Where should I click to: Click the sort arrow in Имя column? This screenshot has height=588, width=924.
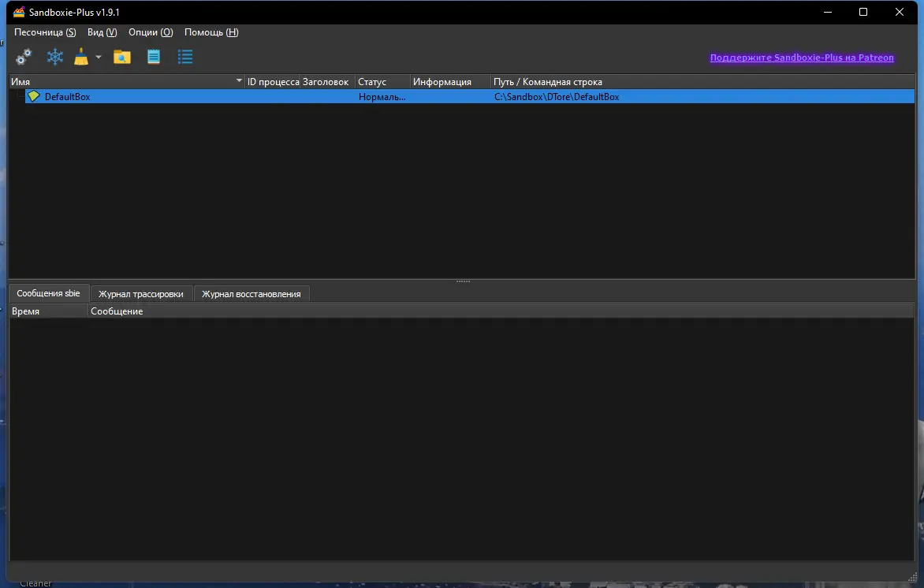(x=239, y=80)
